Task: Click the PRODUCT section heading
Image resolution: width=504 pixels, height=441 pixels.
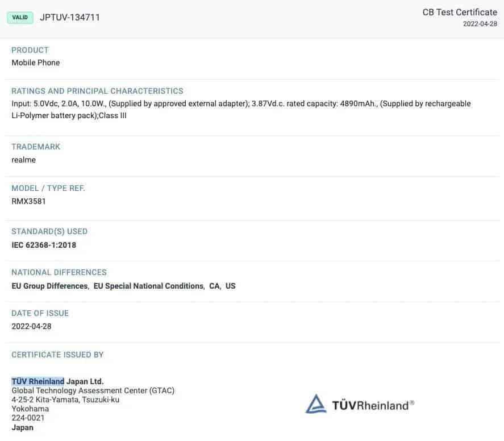Action: [30, 50]
